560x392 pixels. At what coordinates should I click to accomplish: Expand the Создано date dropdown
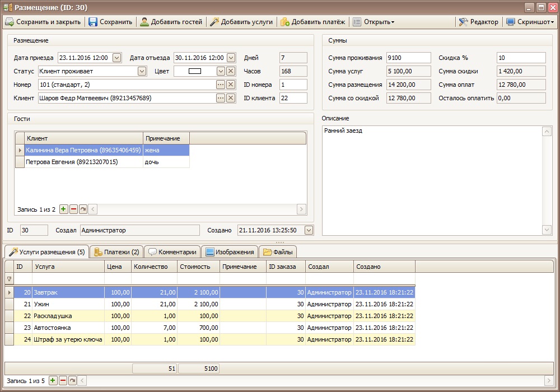click(309, 230)
